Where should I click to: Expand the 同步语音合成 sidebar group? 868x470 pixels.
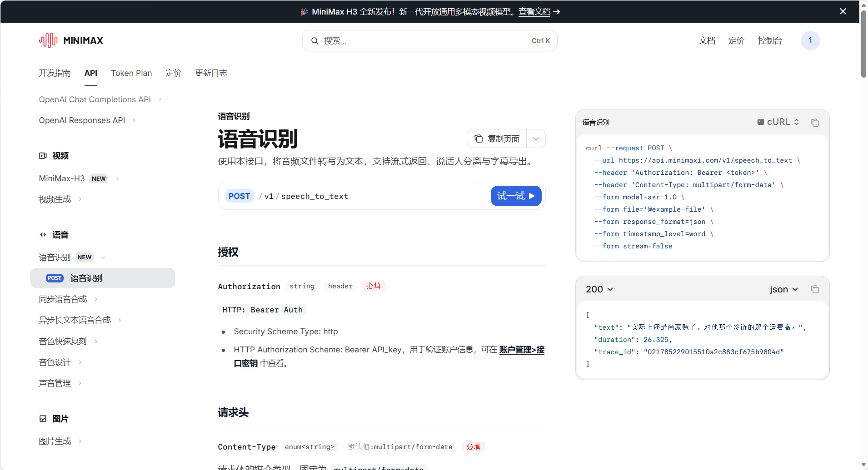[96, 299]
